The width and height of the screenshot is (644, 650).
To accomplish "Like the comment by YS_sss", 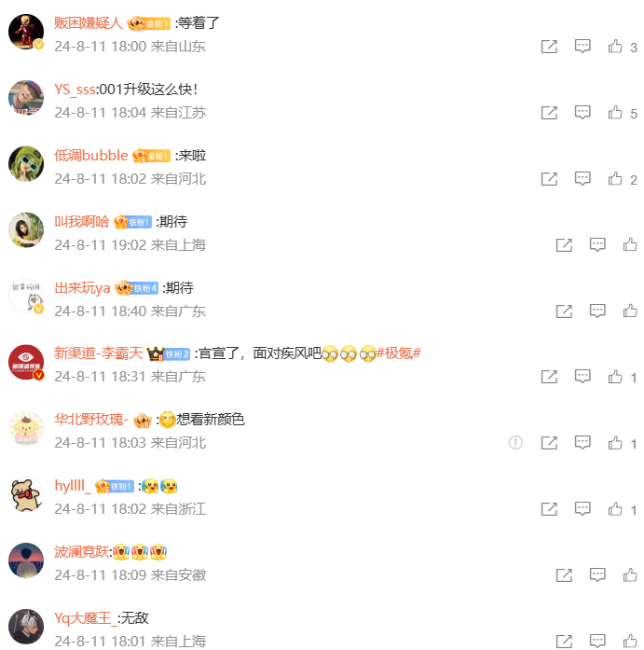I will [615, 112].
